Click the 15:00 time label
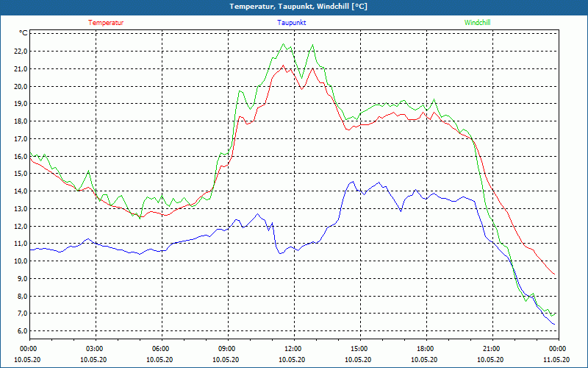This screenshot has width=588, height=368. coord(360,348)
